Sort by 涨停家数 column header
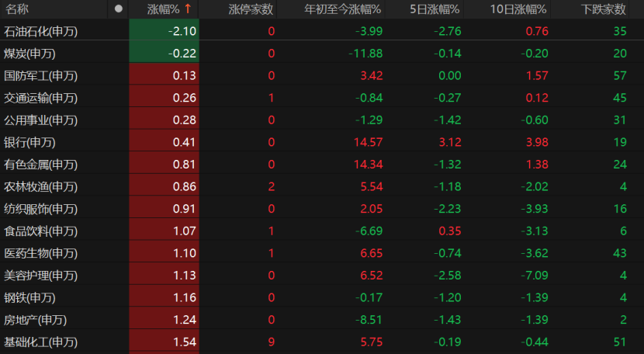 click(251, 9)
